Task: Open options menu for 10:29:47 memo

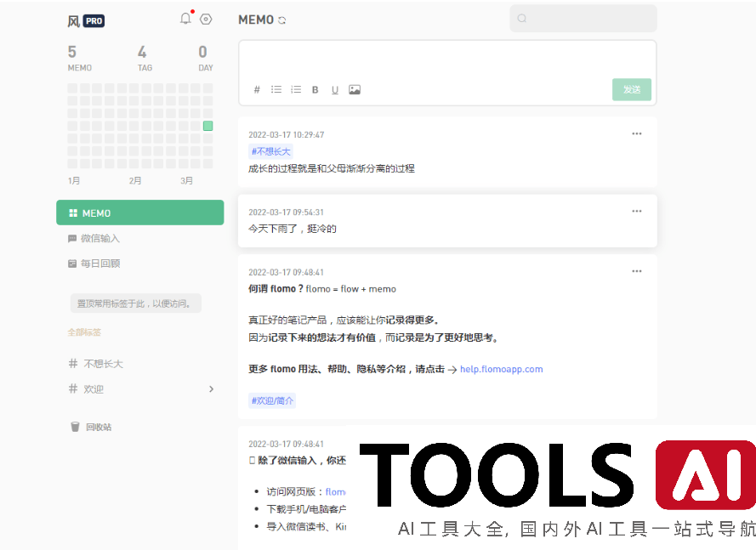Action: (637, 133)
